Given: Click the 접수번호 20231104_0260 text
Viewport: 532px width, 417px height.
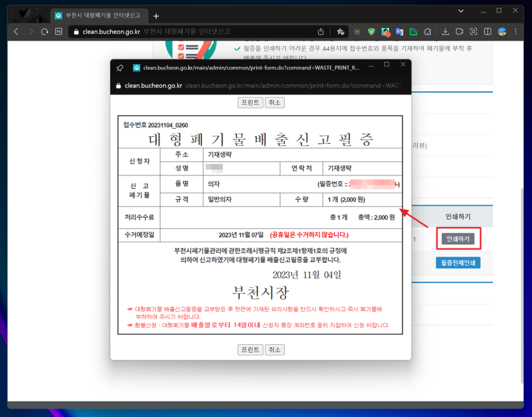Looking at the screenshot, I should click(x=155, y=125).
